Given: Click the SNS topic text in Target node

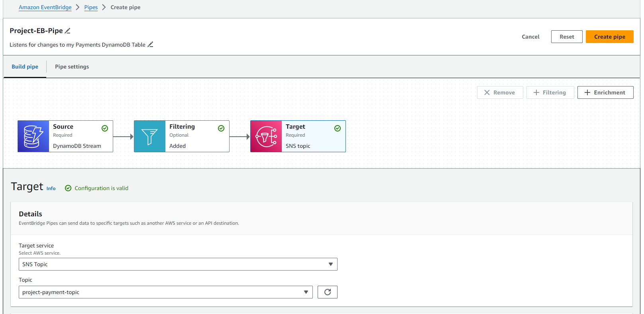Looking at the screenshot, I should pos(298,146).
